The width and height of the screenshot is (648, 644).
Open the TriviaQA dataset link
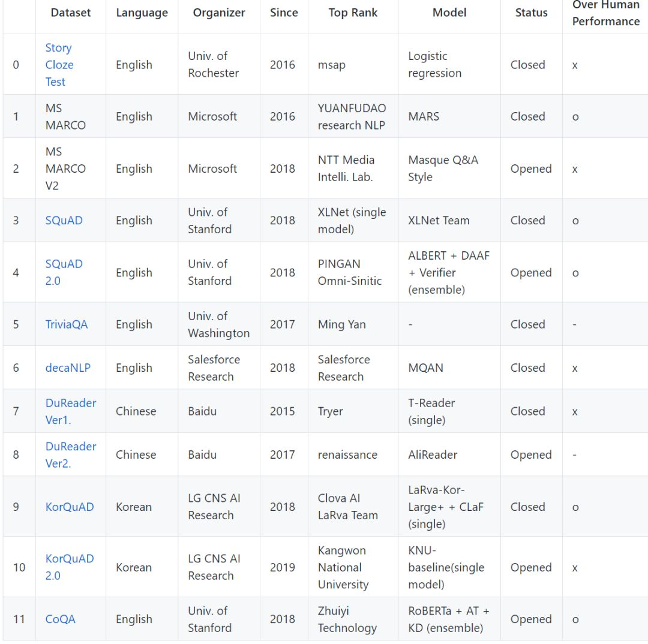point(66,324)
